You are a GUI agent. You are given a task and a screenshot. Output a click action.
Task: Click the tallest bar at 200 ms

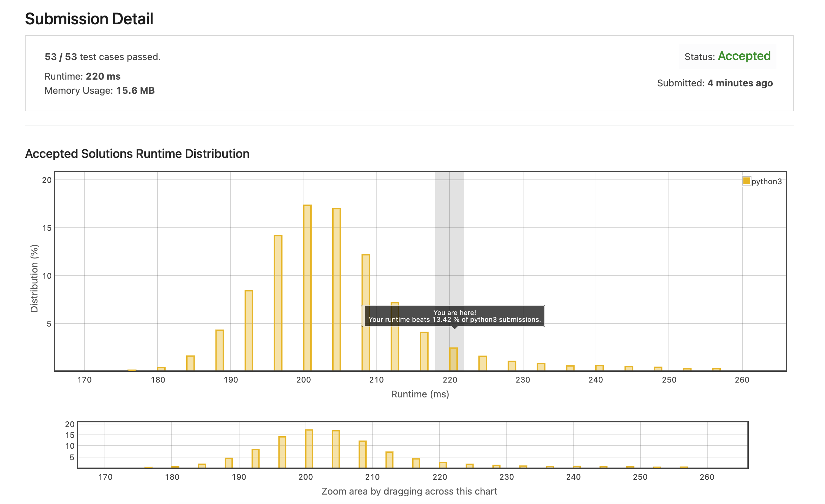[x=307, y=287]
